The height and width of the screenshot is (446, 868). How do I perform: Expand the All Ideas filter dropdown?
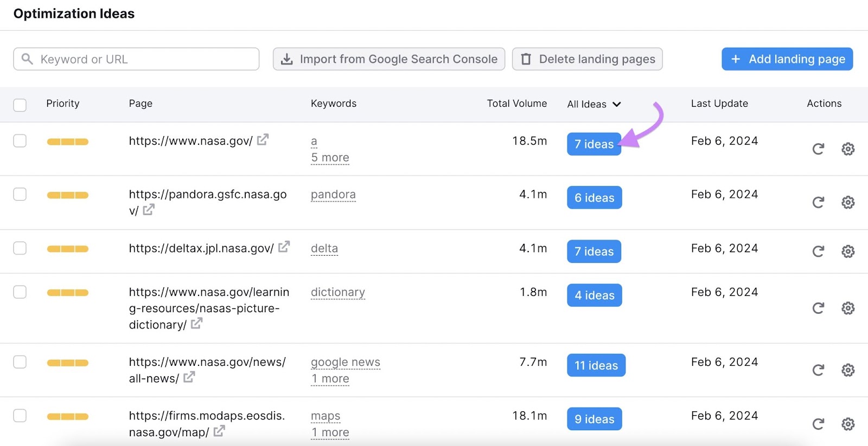(x=593, y=104)
